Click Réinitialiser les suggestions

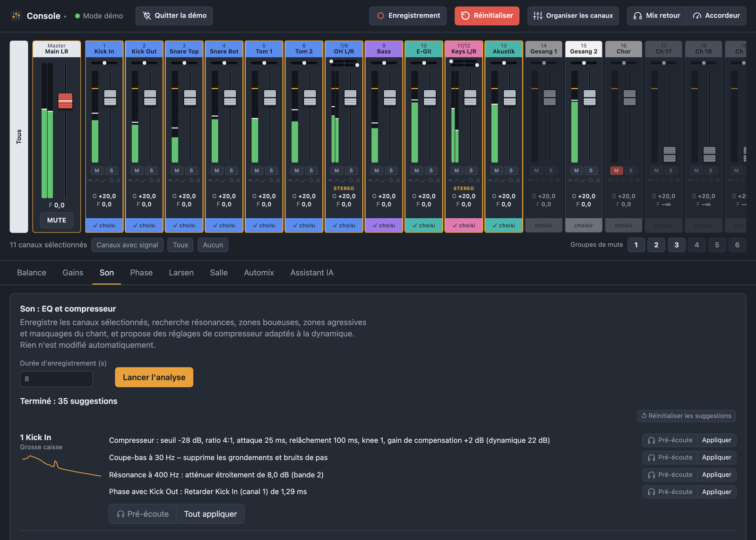click(x=687, y=416)
